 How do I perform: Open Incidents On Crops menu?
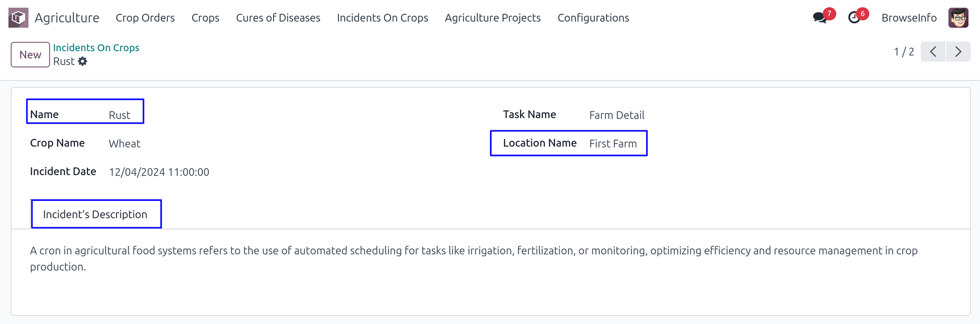[x=382, y=18]
